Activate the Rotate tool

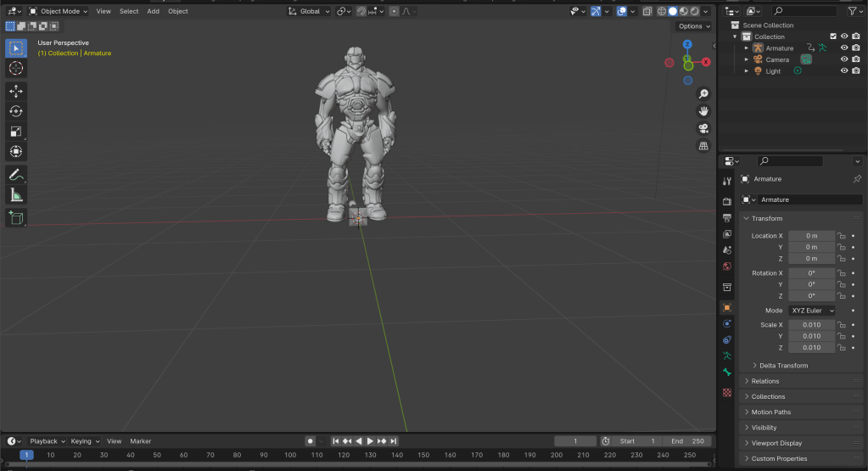16,110
